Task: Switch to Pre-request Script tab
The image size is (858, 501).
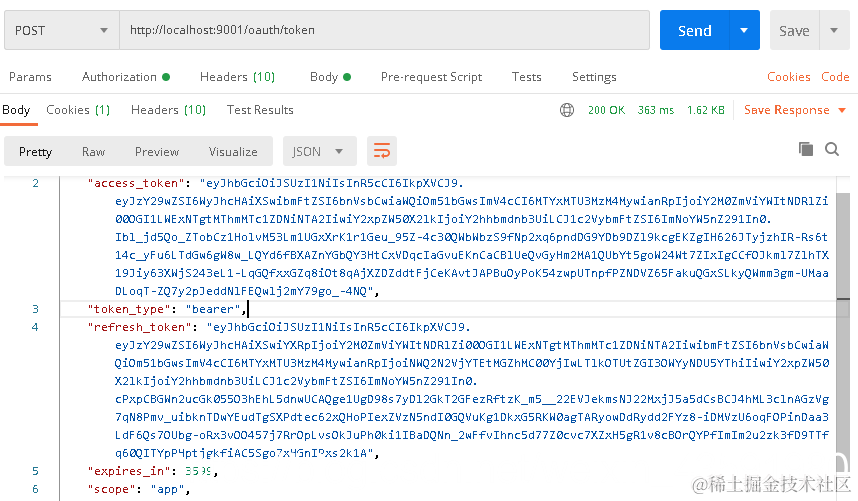Action: [431, 77]
